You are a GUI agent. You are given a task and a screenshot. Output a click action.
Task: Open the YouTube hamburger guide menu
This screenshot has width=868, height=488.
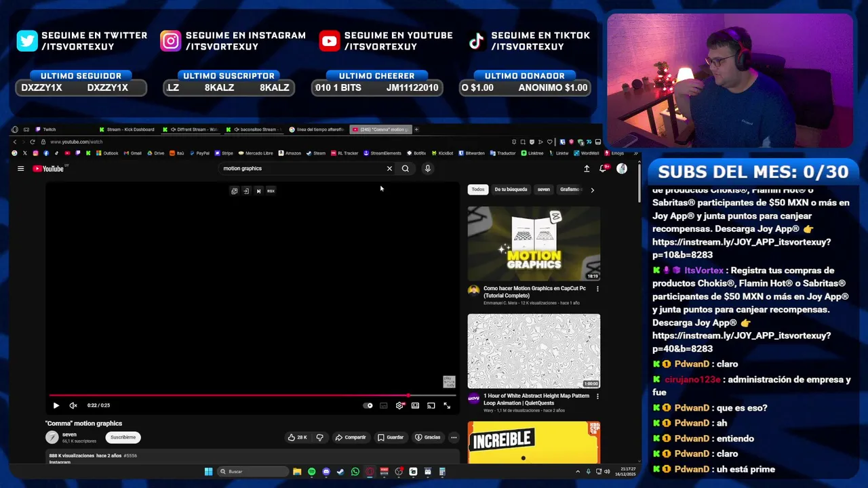point(21,169)
